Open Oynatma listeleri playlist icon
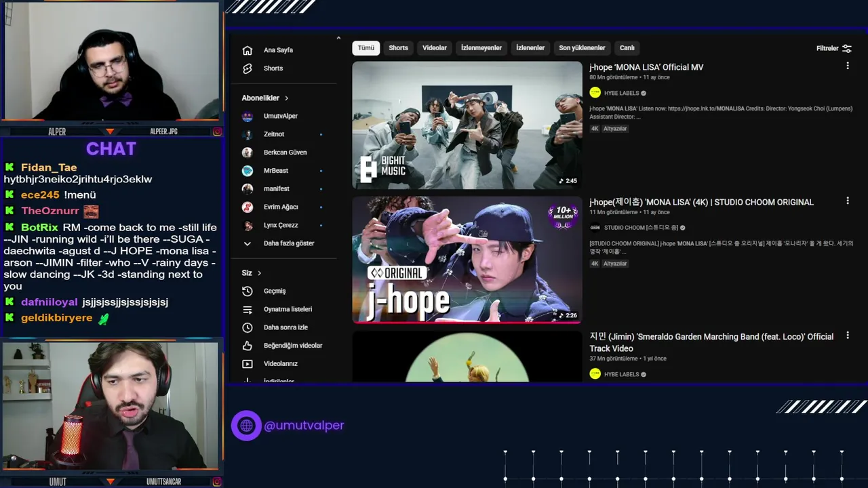The height and width of the screenshot is (488, 868). [x=248, y=309]
